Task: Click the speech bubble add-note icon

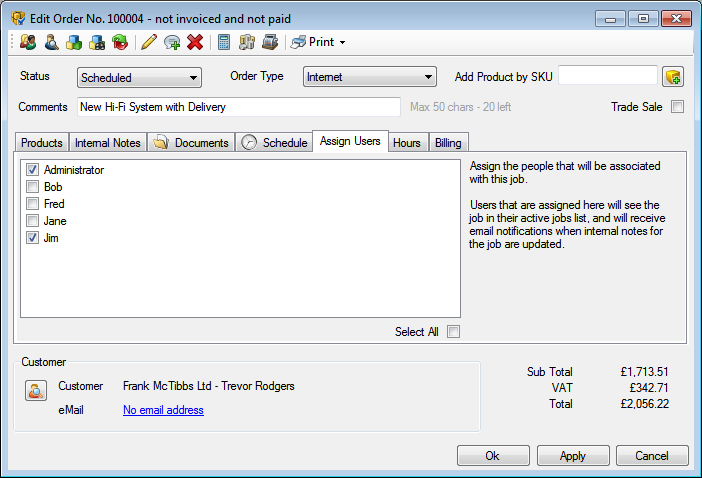Action: pos(172,42)
